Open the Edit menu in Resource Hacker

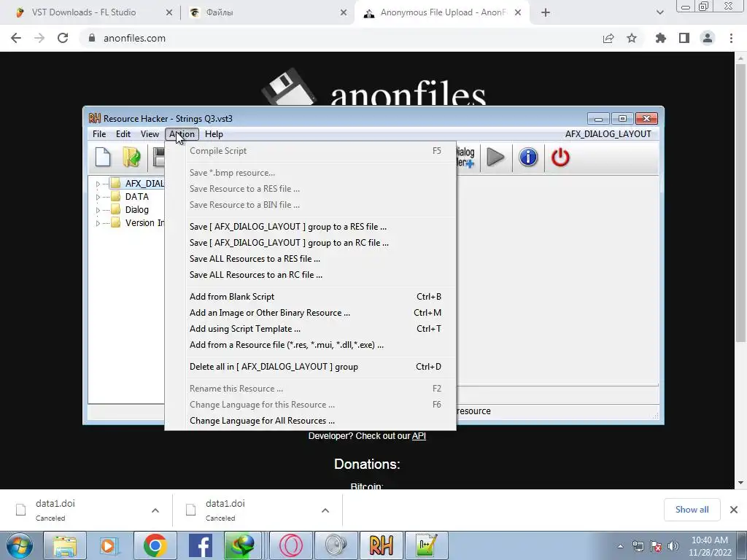point(123,134)
